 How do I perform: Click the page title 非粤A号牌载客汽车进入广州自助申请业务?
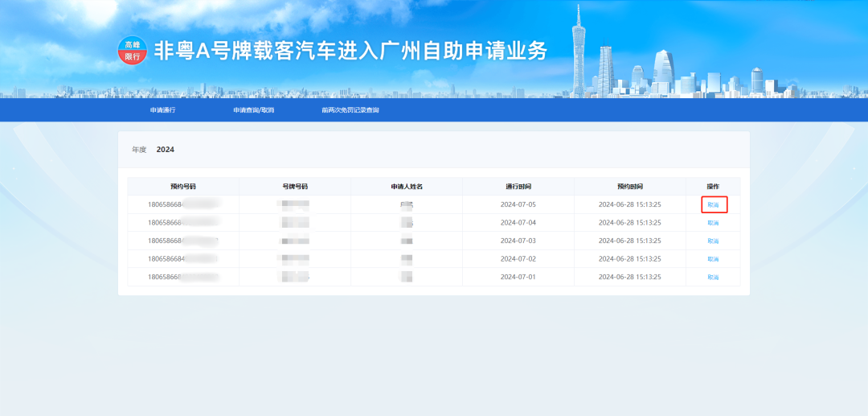[350, 51]
